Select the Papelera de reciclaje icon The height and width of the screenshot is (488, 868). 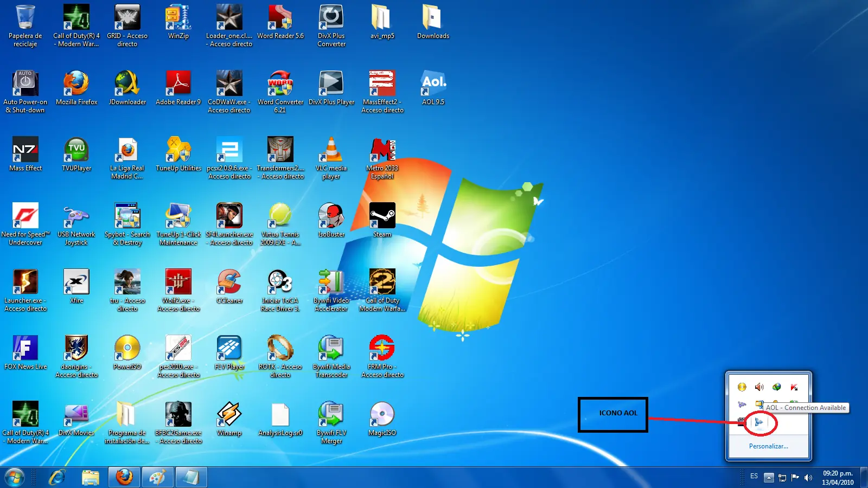pos(25,18)
